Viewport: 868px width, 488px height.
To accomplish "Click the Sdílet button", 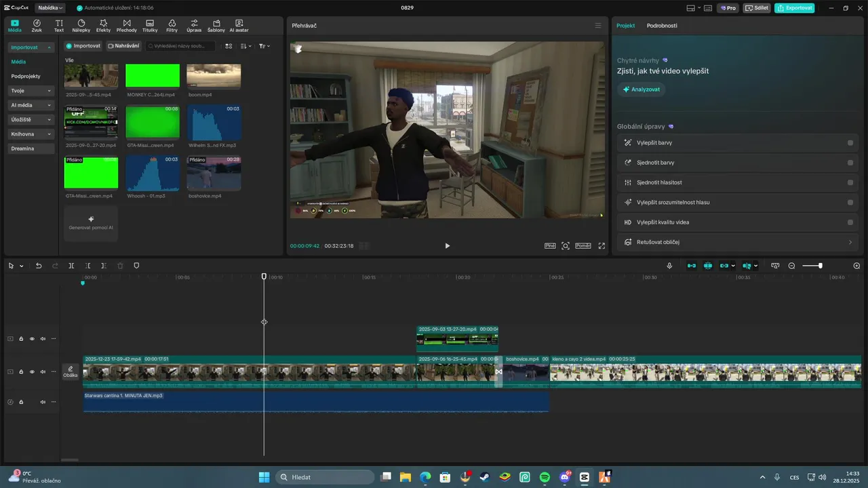I will (x=757, y=8).
